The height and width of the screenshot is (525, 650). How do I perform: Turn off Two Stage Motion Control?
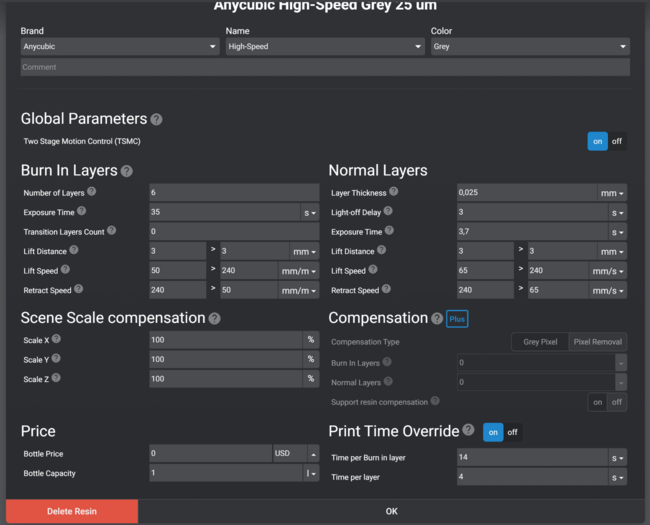pyautogui.click(x=617, y=141)
